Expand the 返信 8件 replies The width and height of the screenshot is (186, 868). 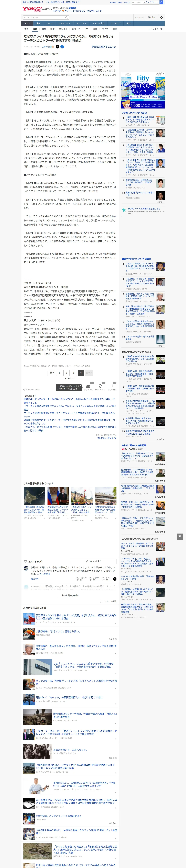point(34,579)
